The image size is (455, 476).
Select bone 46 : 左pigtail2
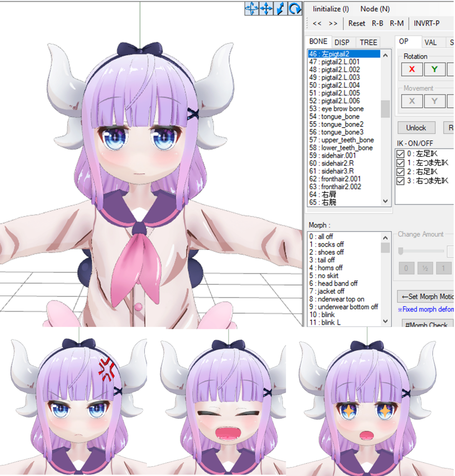[344, 54]
